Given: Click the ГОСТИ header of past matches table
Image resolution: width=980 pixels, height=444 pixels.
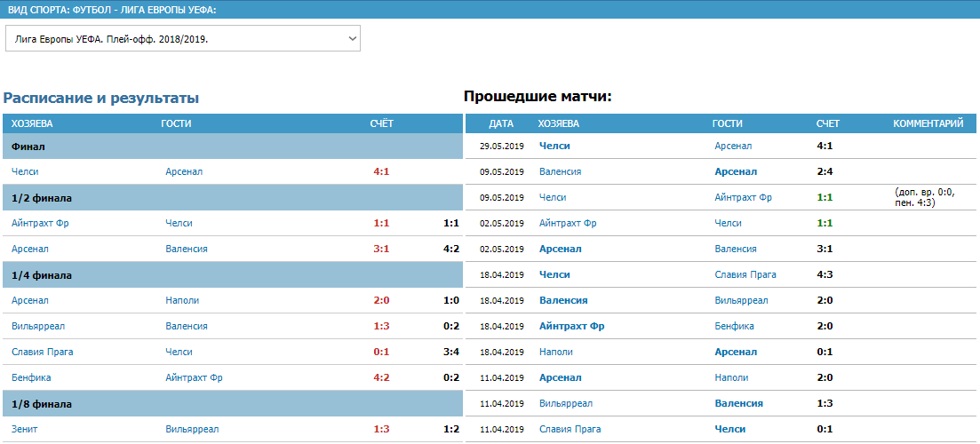Looking at the screenshot, I should [727, 123].
